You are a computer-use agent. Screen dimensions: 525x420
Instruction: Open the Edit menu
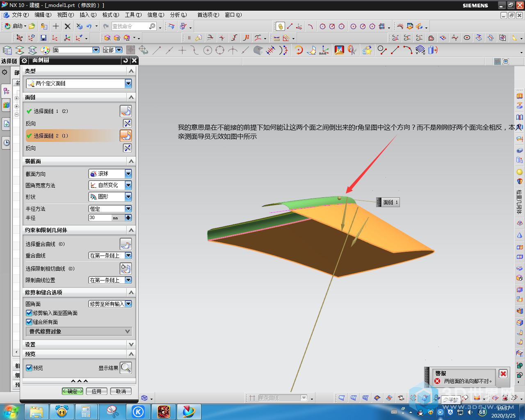point(43,15)
